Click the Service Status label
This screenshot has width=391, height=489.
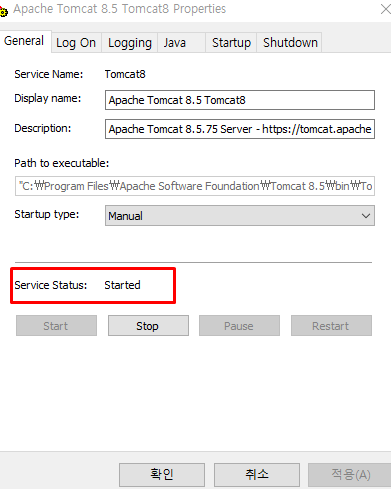50,285
